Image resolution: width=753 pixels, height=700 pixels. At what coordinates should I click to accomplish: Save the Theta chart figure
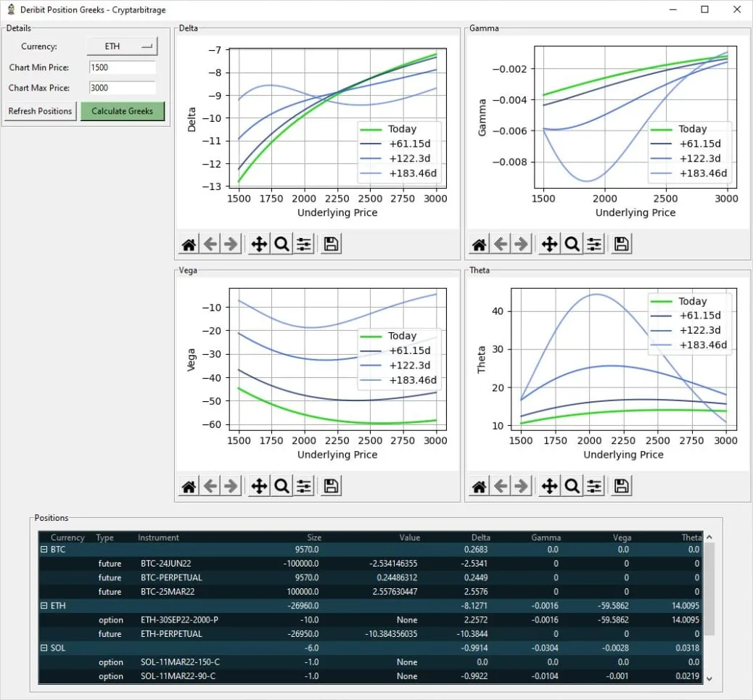pyautogui.click(x=622, y=486)
